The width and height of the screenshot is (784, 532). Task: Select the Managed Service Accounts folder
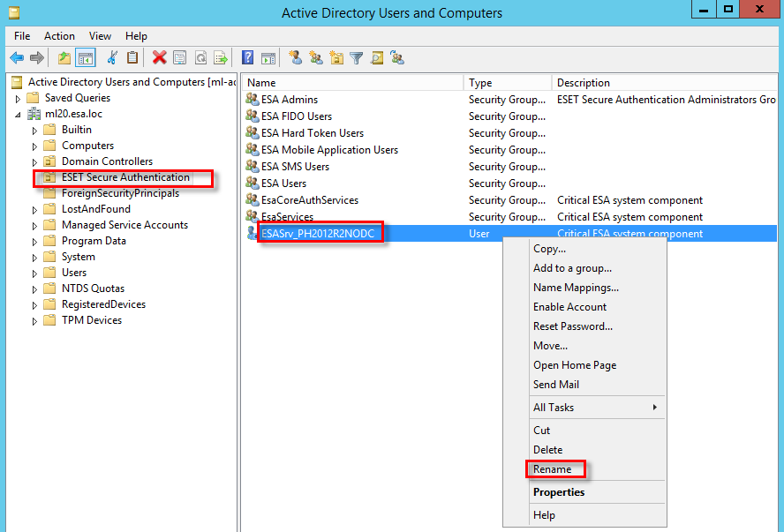point(124,225)
